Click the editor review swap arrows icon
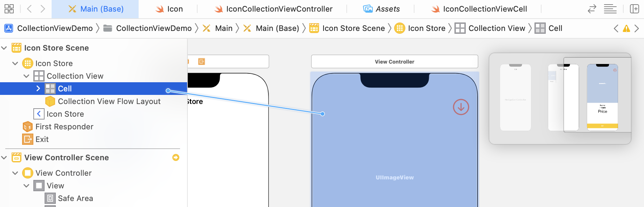Screen dimensions: 644x207 (x=592, y=9)
